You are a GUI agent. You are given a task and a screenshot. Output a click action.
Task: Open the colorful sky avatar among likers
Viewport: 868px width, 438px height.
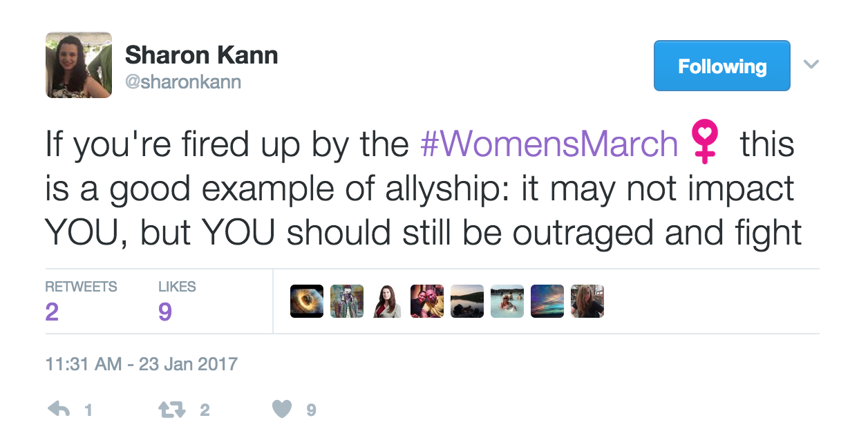click(547, 301)
